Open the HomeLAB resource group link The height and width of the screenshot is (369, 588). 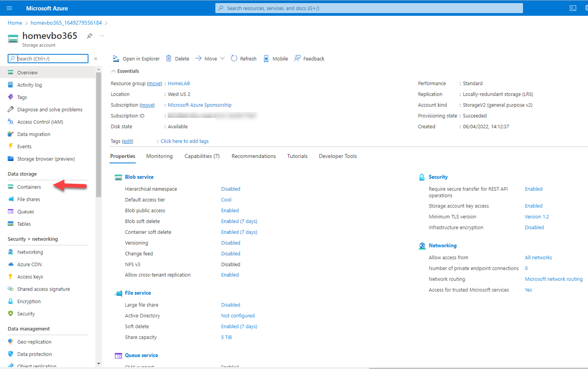(179, 83)
